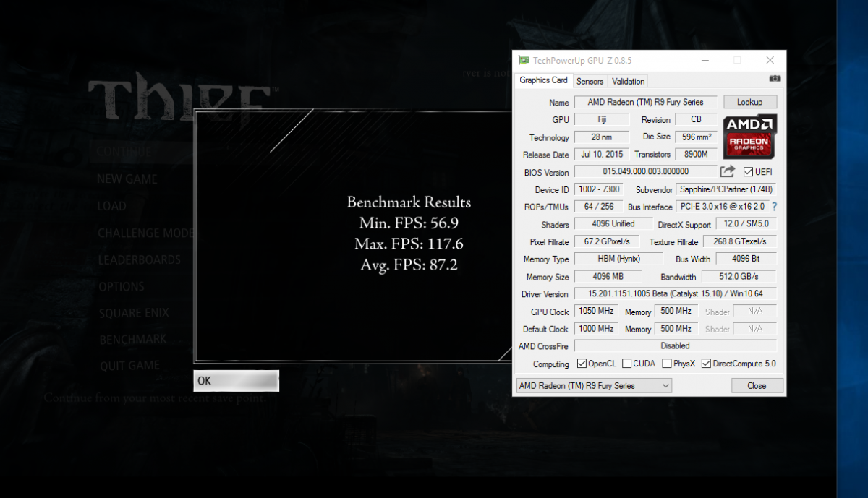
Task: Click the Close button at GPU-Z bottom
Action: click(x=757, y=386)
